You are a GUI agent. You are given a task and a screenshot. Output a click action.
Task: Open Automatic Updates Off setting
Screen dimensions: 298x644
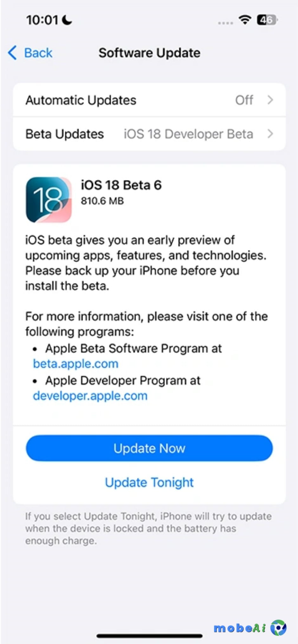(244, 100)
